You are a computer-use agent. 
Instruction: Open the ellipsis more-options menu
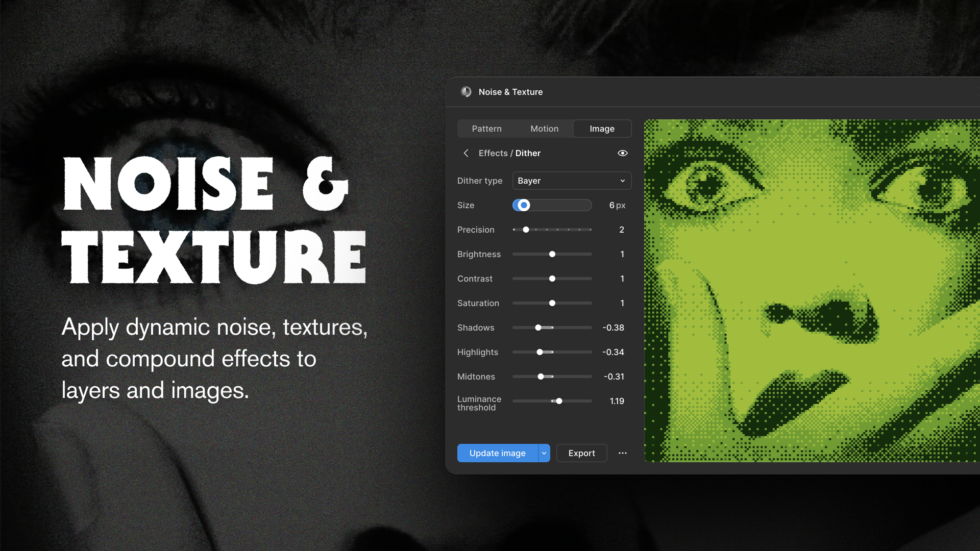pyautogui.click(x=623, y=453)
